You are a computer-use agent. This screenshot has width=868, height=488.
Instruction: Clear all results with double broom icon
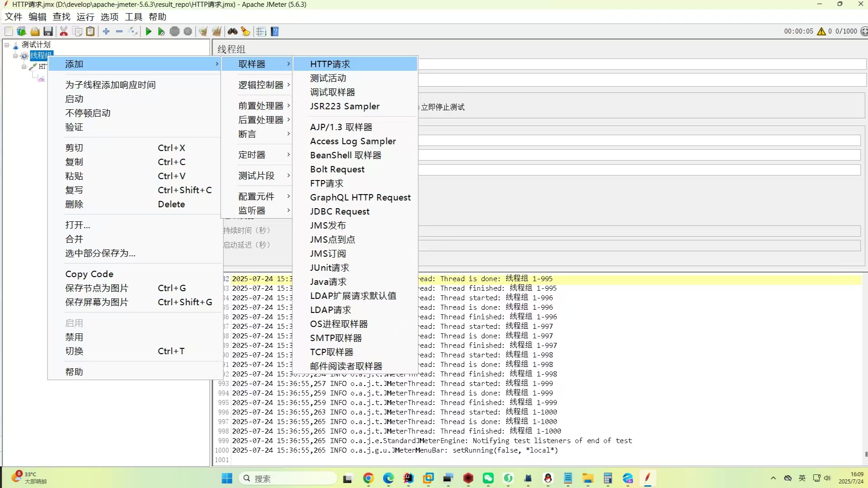click(217, 31)
